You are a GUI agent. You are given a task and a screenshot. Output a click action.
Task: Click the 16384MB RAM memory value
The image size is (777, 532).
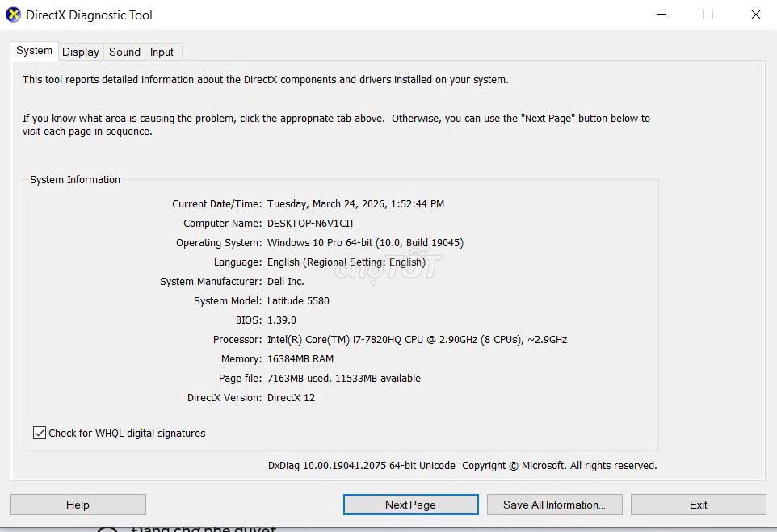(x=300, y=359)
